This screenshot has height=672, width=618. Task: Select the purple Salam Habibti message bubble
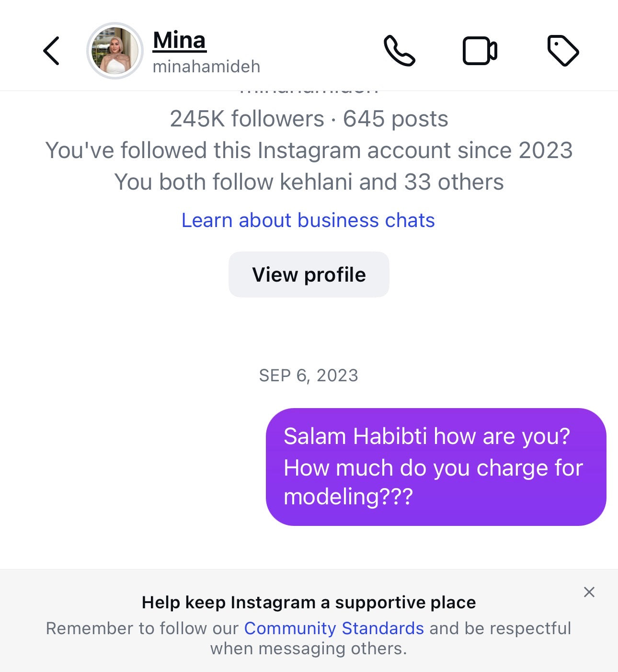pyautogui.click(x=436, y=467)
